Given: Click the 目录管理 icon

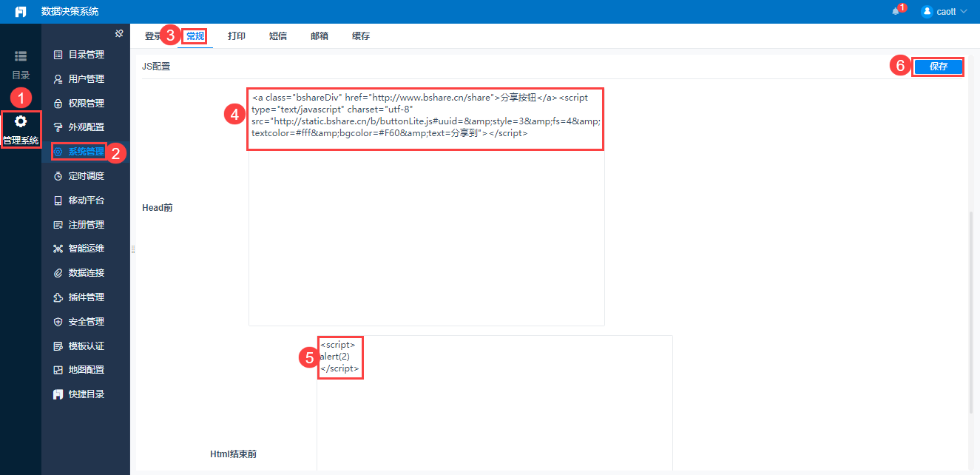Looking at the screenshot, I should [x=58, y=55].
